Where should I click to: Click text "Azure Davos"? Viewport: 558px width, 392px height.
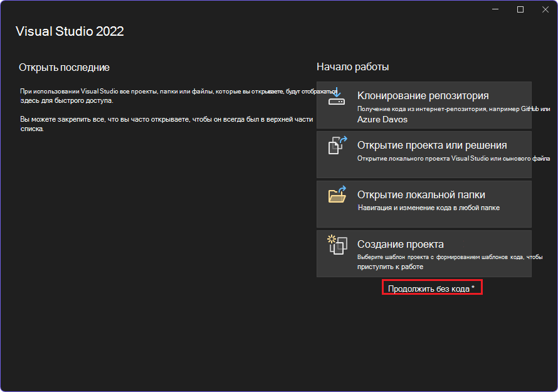[x=382, y=120]
